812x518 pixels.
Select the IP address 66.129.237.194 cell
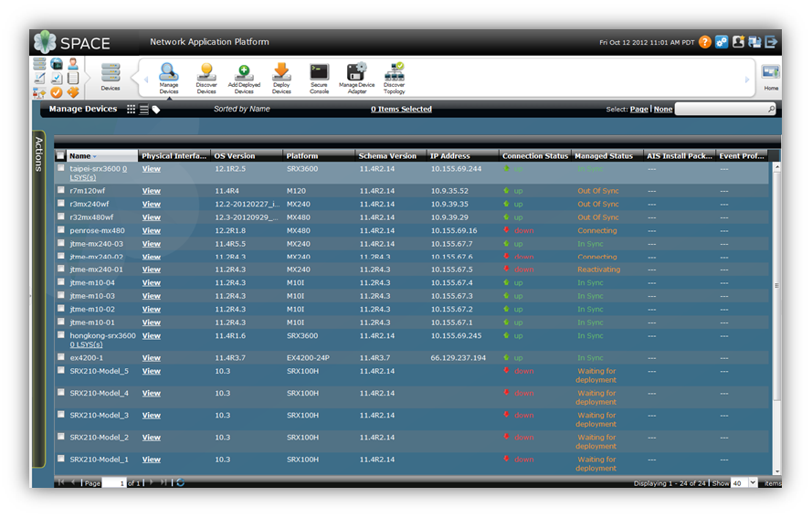coord(459,358)
